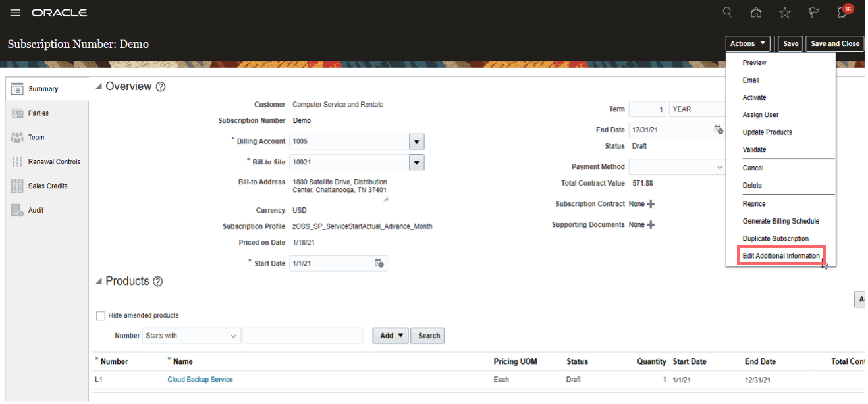The width and height of the screenshot is (868, 404).
Task: Click Total Contract Value 571.88
Action: coord(643,184)
